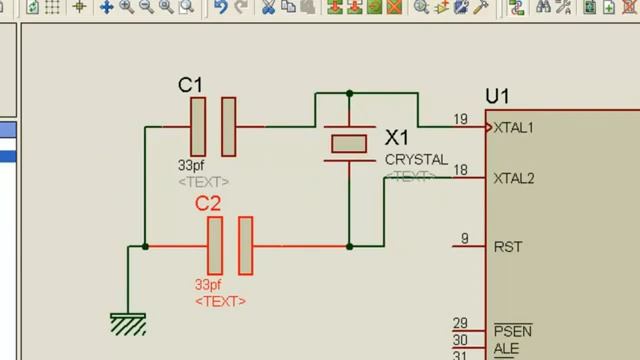Screen dimensions: 640x360
Task: Click the junction dot above the crystal
Action: pyautogui.click(x=349, y=93)
